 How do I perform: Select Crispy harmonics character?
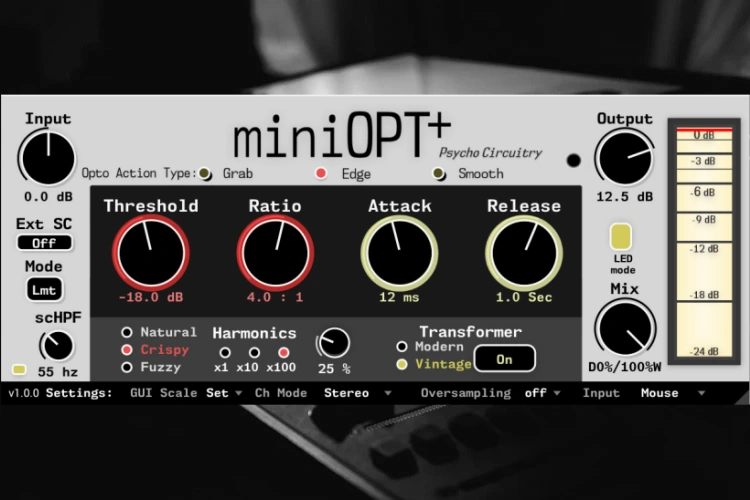pos(127,350)
